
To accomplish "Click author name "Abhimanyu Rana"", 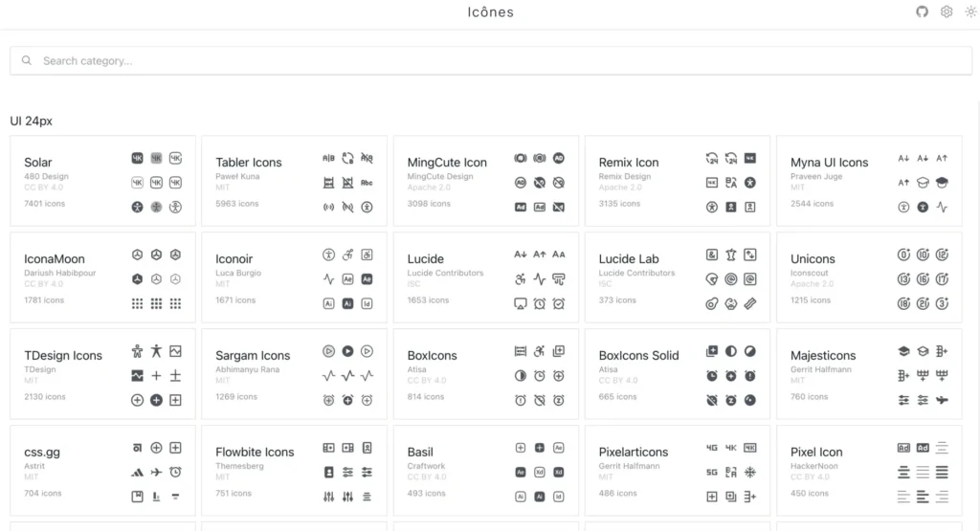I will (248, 369).
